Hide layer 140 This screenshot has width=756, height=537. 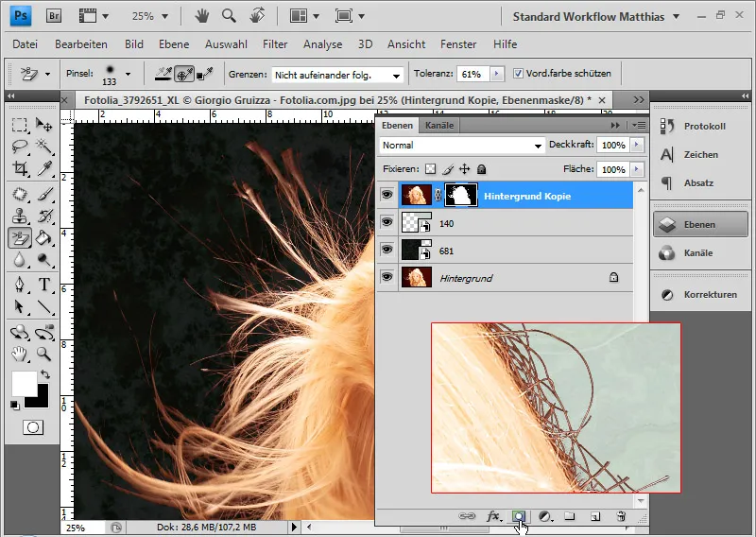387,222
